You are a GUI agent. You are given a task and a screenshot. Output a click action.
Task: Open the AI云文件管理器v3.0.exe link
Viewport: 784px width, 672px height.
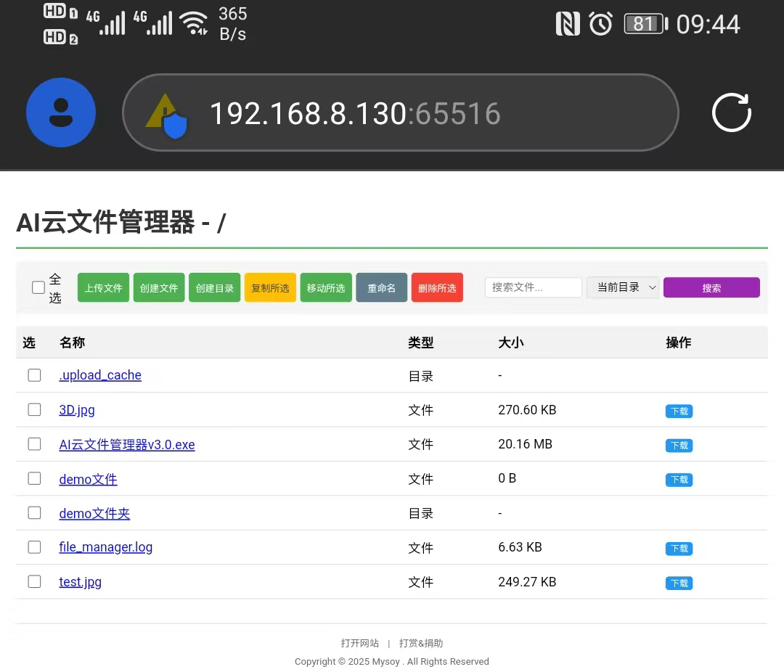coord(127,445)
